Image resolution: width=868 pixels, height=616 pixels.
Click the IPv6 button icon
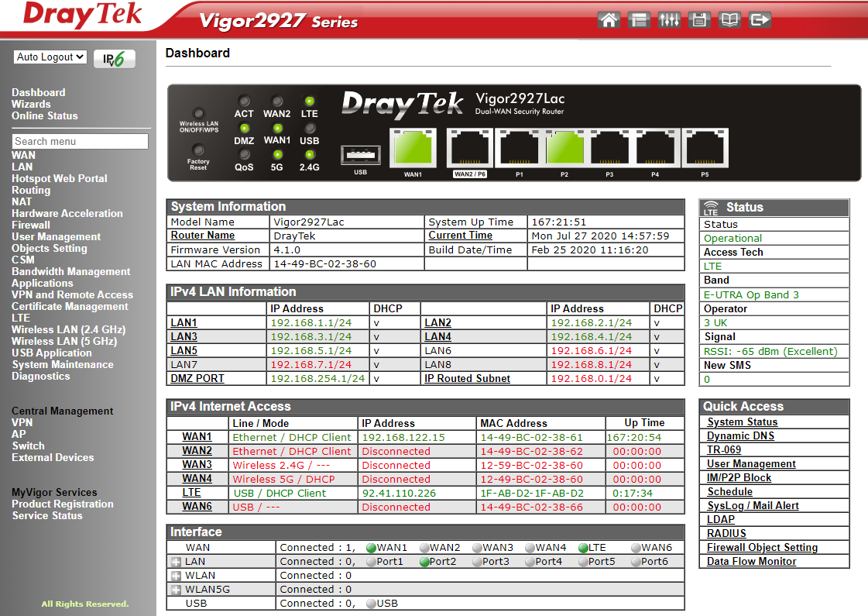coord(114,59)
